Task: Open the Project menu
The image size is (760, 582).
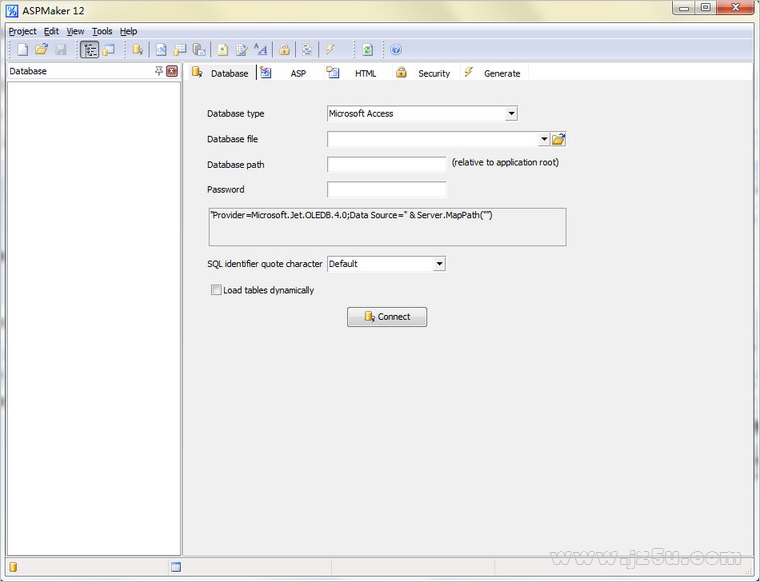Action: 22,31
